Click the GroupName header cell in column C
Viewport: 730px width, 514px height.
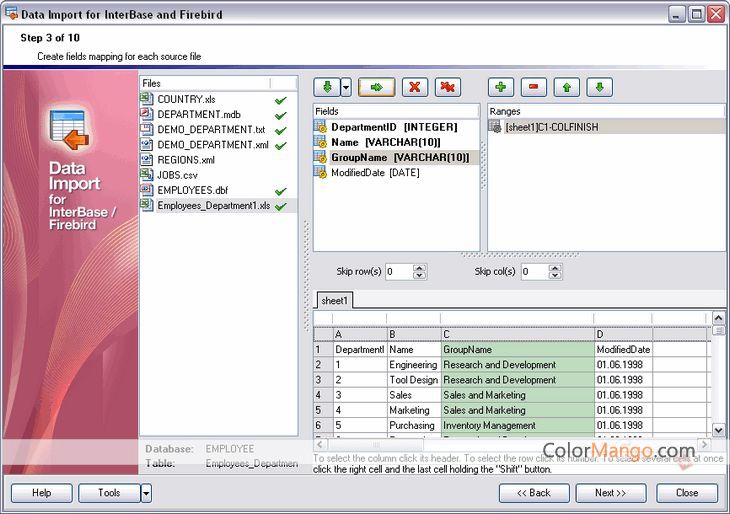(x=518, y=349)
